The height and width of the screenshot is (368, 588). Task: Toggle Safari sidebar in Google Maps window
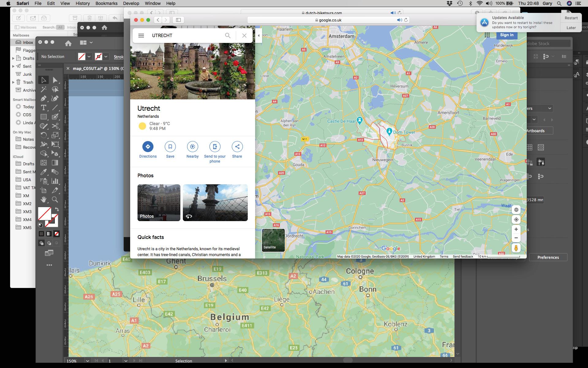pyautogui.click(x=178, y=20)
